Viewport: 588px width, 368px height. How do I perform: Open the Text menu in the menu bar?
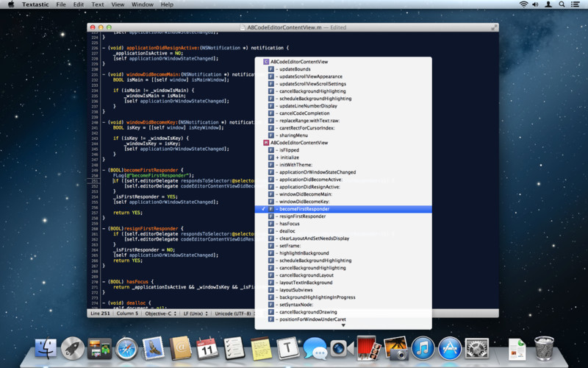click(x=97, y=4)
